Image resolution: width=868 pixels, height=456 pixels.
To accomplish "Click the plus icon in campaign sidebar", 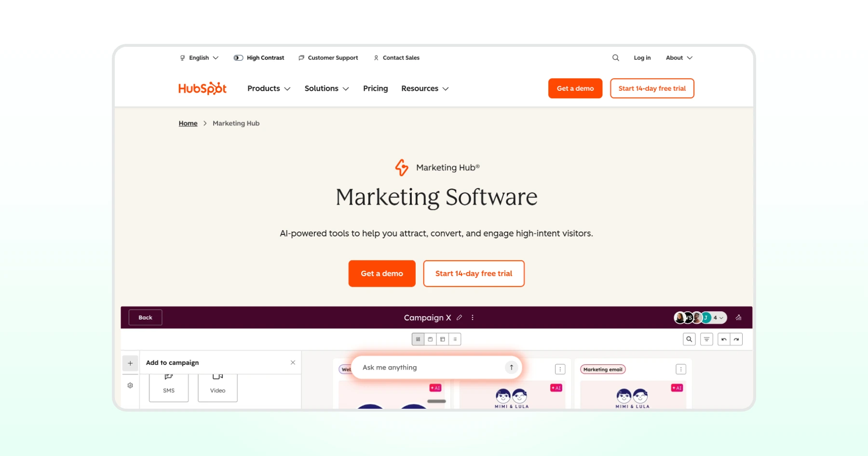I will tap(130, 363).
